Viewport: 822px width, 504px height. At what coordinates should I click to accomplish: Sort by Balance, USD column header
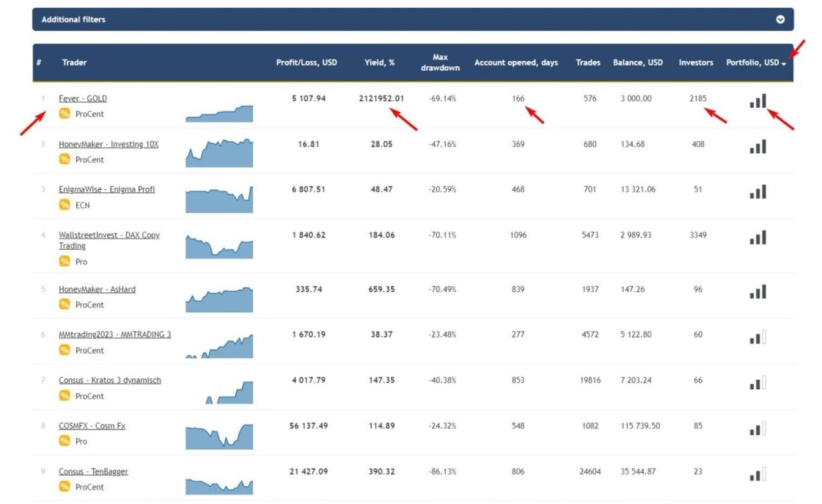(x=638, y=62)
